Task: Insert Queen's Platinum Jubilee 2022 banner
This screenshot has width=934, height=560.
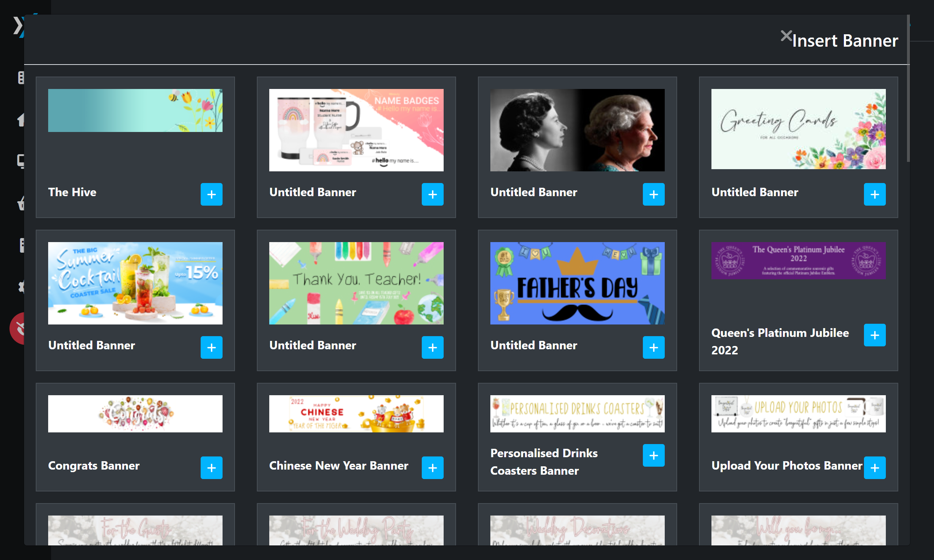Action: pyautogui.click(x=875, y=335)
